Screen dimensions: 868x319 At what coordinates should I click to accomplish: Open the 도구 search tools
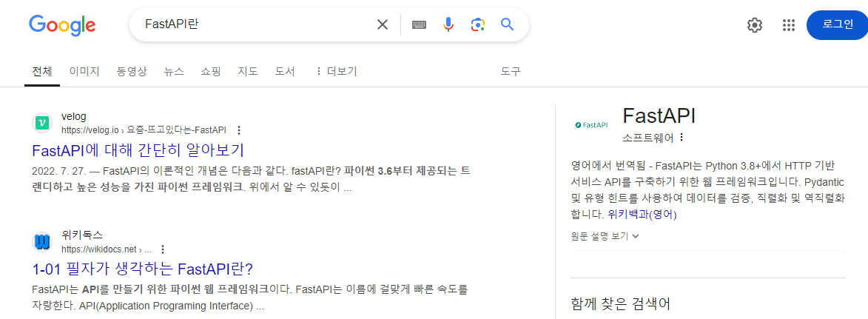511,72
